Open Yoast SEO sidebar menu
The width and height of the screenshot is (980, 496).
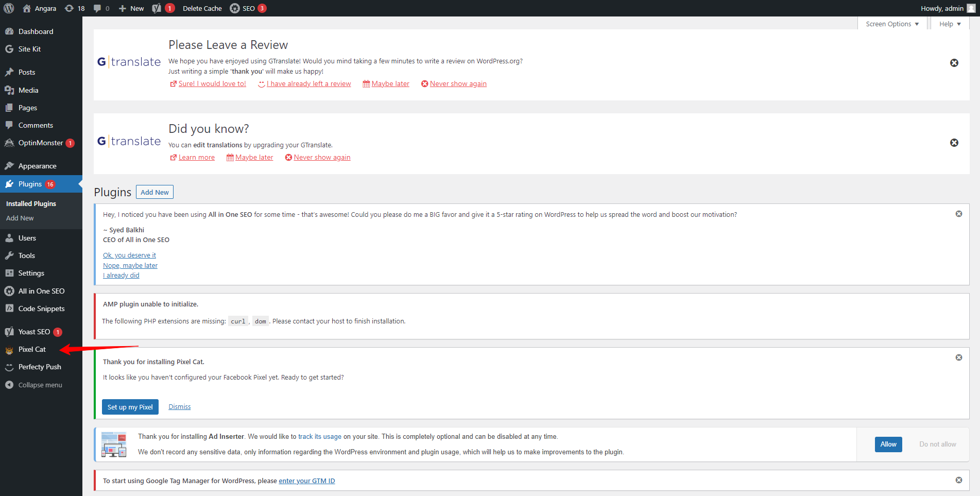(x=41, y=332)
